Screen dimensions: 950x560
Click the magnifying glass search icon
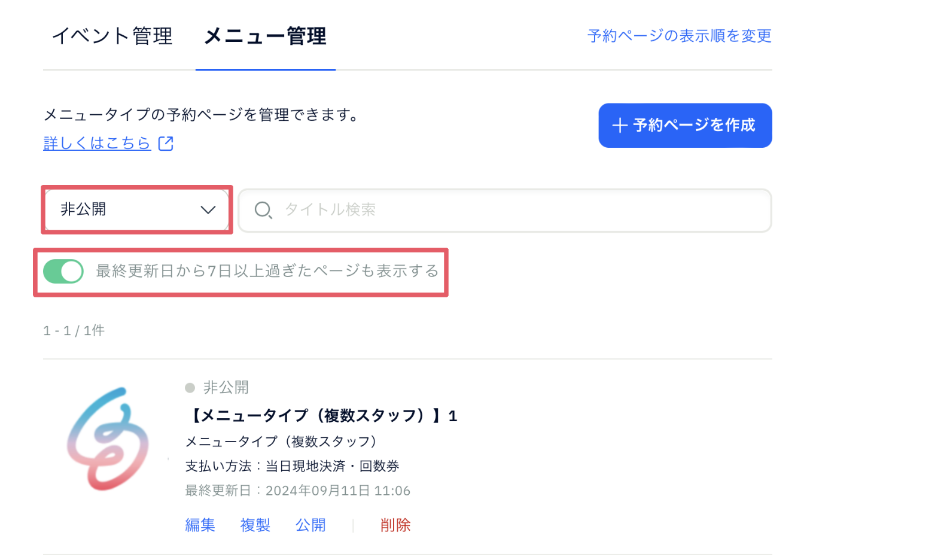(x=264, y=210)
